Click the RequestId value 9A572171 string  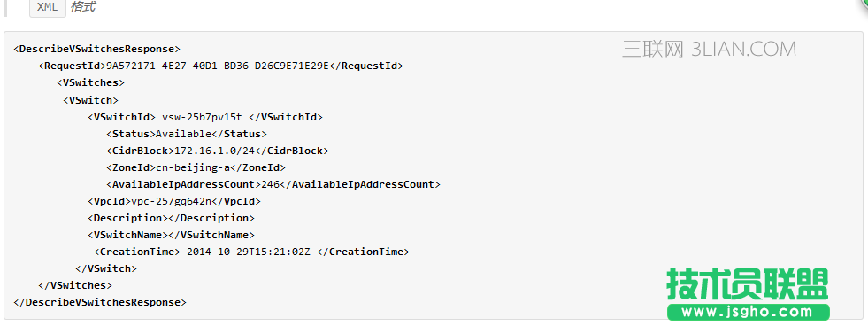218,66
